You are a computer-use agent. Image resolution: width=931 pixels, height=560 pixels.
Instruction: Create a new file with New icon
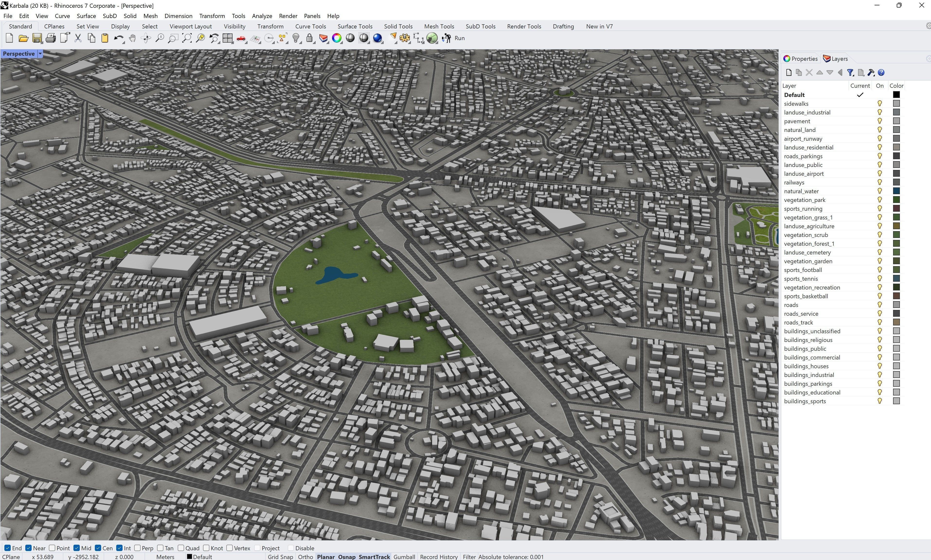[9, 38]
